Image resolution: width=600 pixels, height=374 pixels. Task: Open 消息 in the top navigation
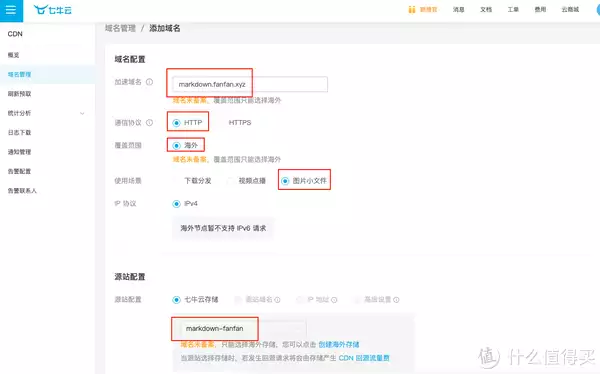coord(458,10)
